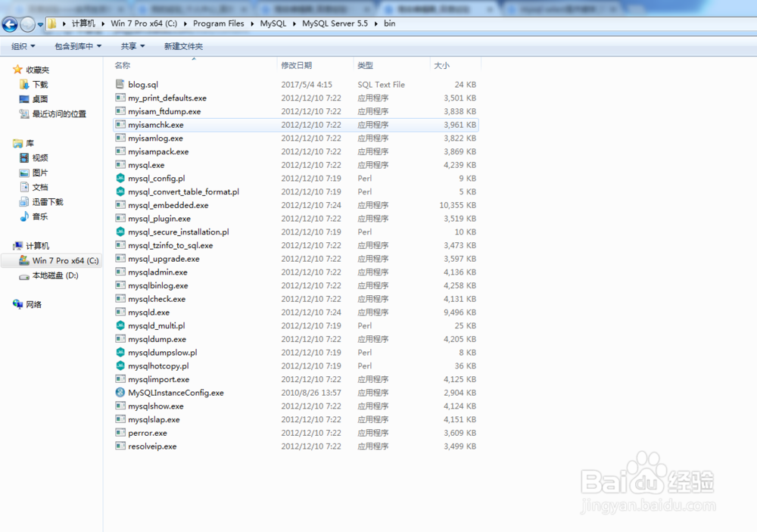Select 计算机 in the navigation pane
The width and height of the screenshot is (757, 532).
click(37, 246)
